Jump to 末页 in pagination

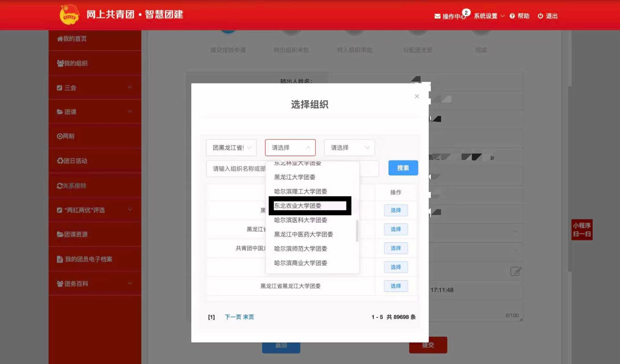pos(249,317)
